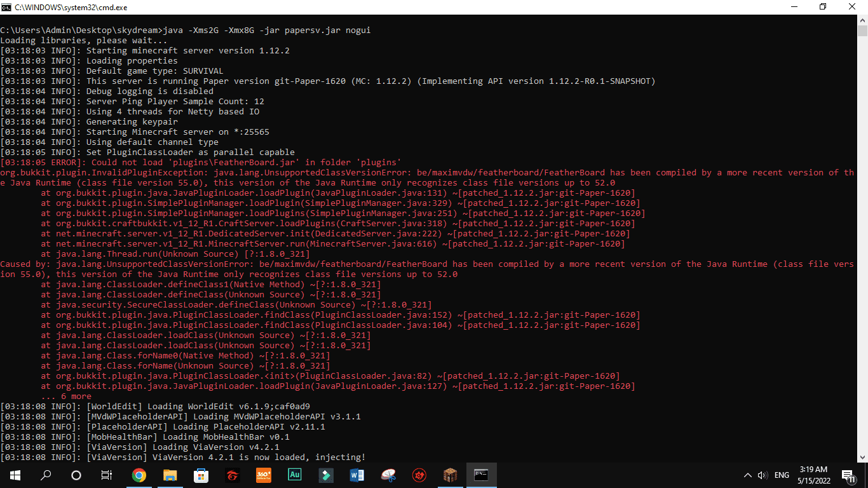Image resolution: width=868 pixels, height=488 pixels.
Task: Click 'Loading WorldEdit v6.1.9;caf0ad9'
Action: click(x=229, y=407)
